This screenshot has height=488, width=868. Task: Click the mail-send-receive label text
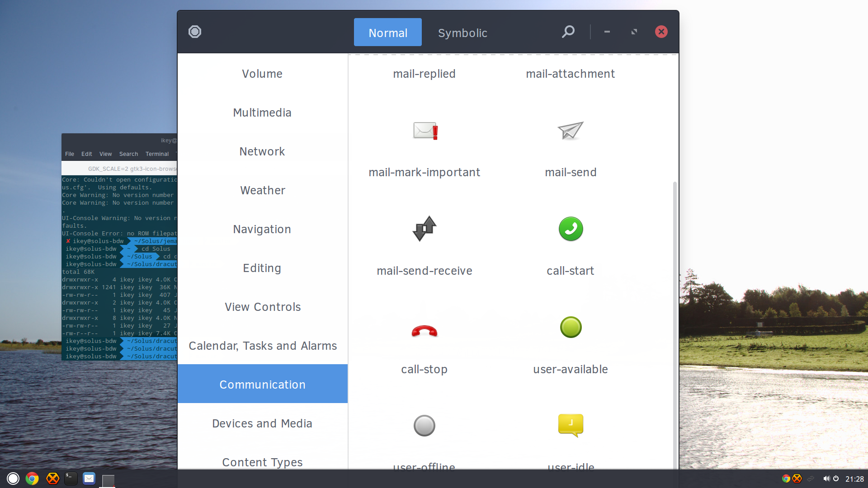(424, 271)
